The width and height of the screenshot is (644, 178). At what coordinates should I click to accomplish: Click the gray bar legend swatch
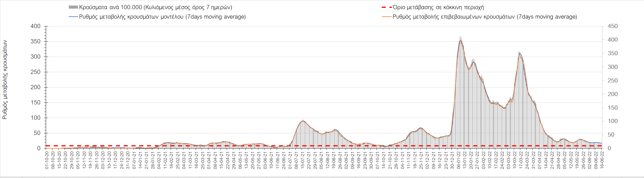pyautogui.click(x=73, y=7)
